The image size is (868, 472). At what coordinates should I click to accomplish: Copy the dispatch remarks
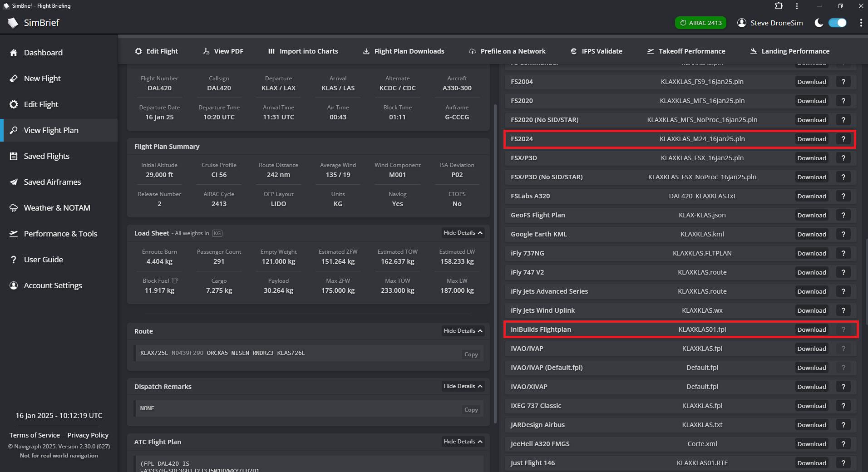(x=471, y=410)
